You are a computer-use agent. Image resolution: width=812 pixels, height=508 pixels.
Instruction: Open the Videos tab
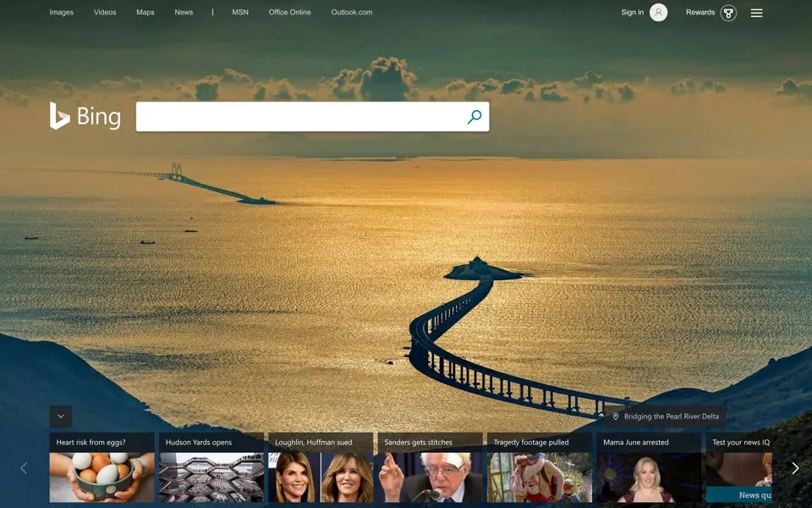pyautogui.click(x=105, y=13)
